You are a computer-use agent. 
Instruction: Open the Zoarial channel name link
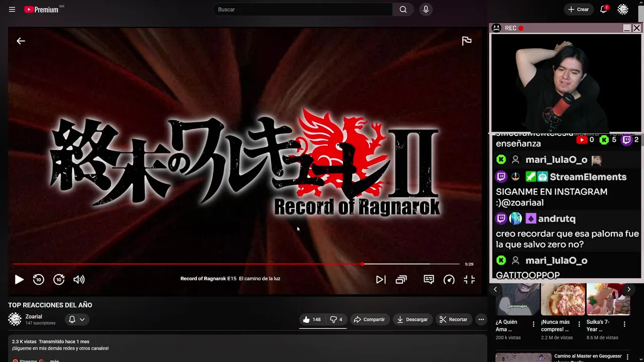34,317
